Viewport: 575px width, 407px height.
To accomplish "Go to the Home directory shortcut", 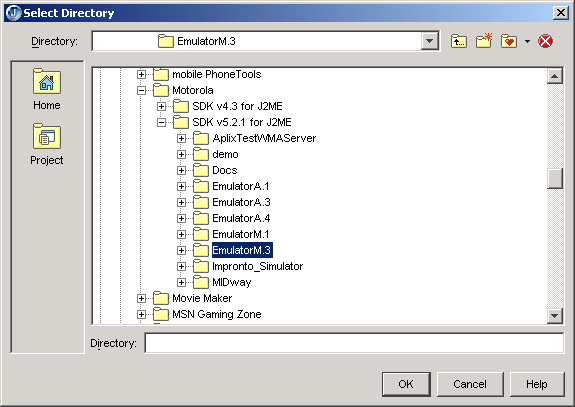I will pyautogui.click(x=47, y=89).
